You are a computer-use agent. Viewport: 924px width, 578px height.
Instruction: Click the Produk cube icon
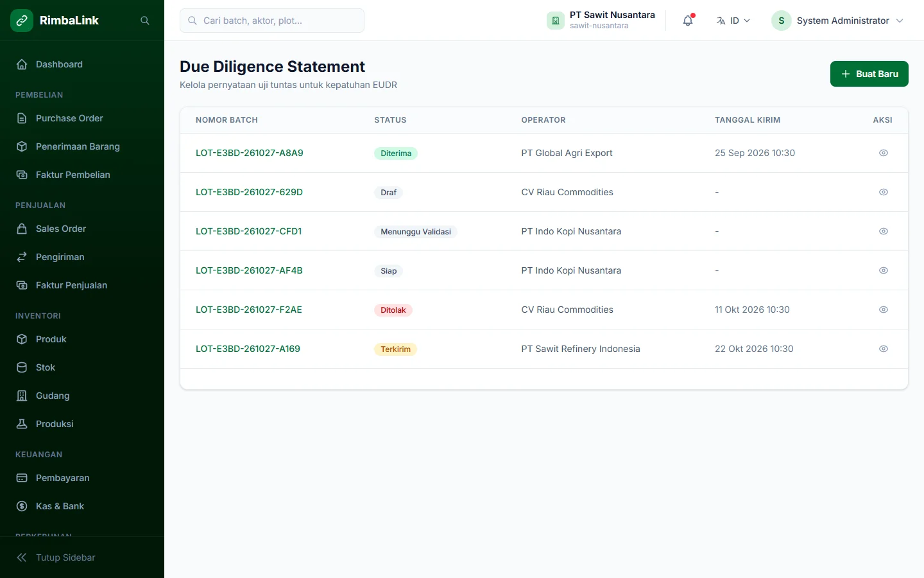click(x=22, y=339)
